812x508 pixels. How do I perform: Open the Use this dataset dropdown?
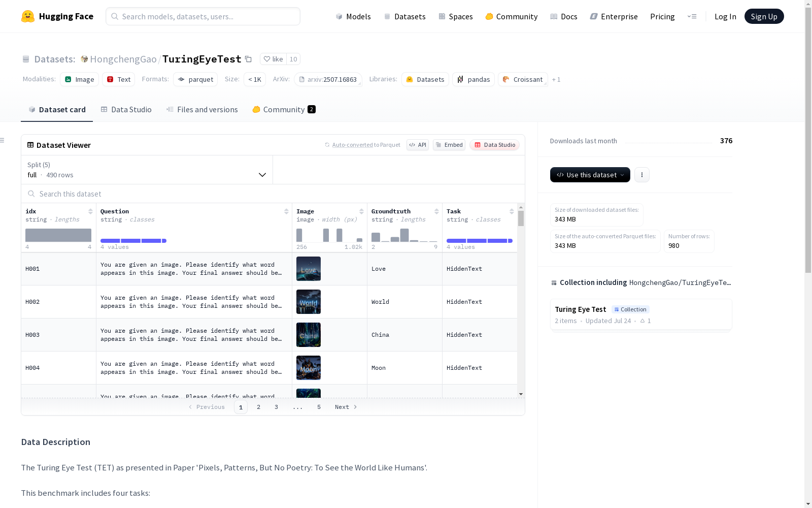pos(590,175)
